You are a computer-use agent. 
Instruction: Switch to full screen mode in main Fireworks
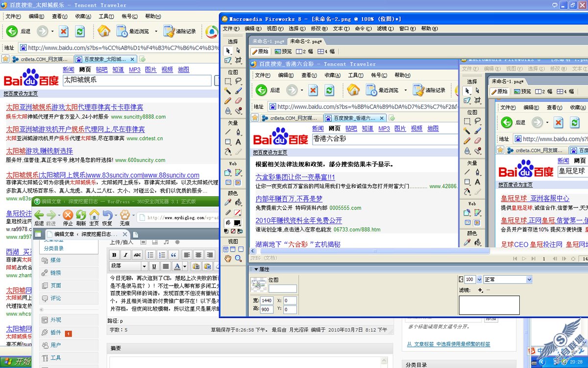240,249
